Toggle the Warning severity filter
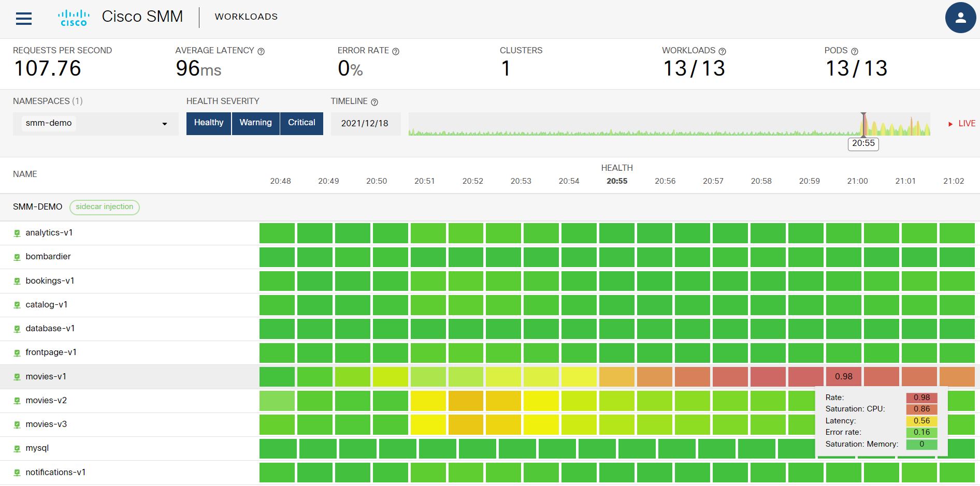The width and height of the screenshot is (980, 486). click(256, 123)
